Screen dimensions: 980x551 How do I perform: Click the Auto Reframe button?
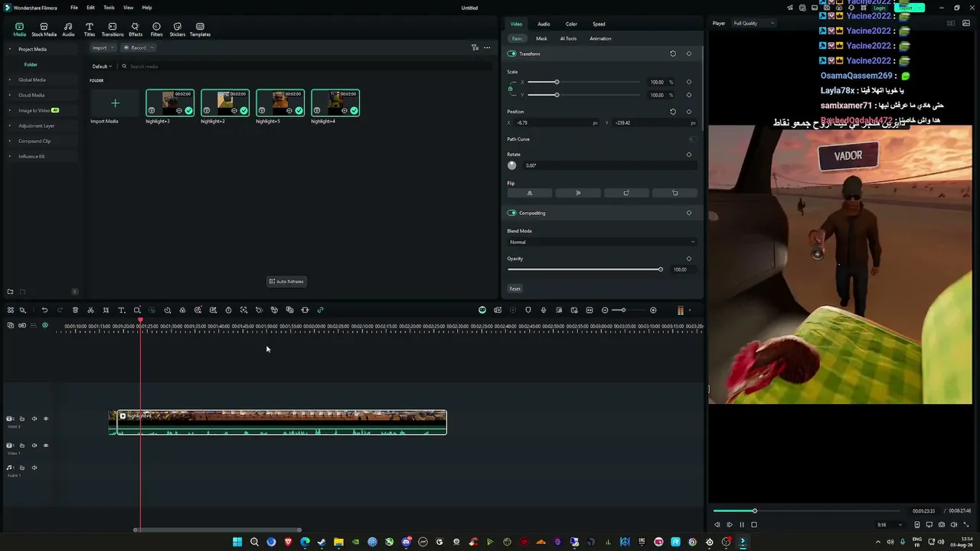coord(286,282)
